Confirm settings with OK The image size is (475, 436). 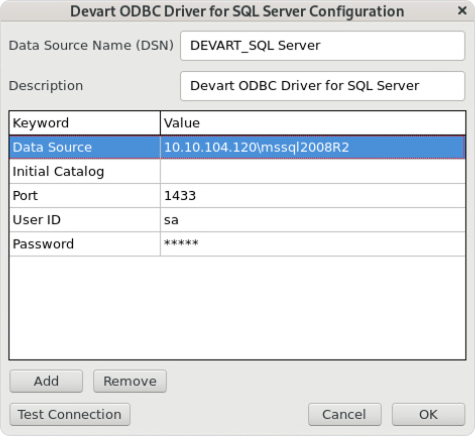[428, 414]
